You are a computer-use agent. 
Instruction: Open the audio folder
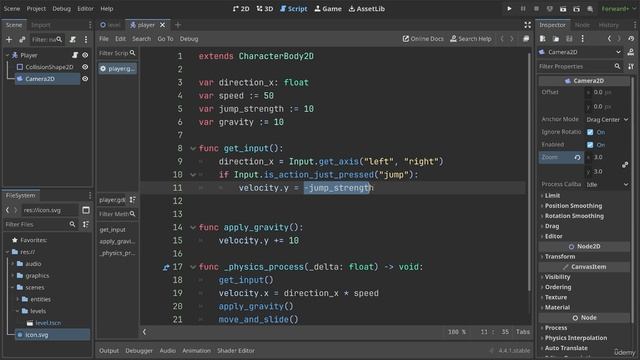[x=33, y=264]
